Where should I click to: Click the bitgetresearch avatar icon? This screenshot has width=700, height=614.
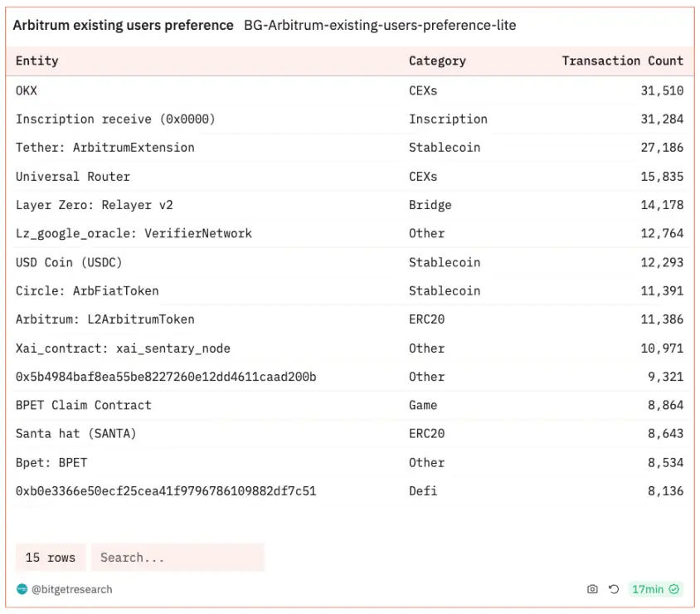(22, 589)
